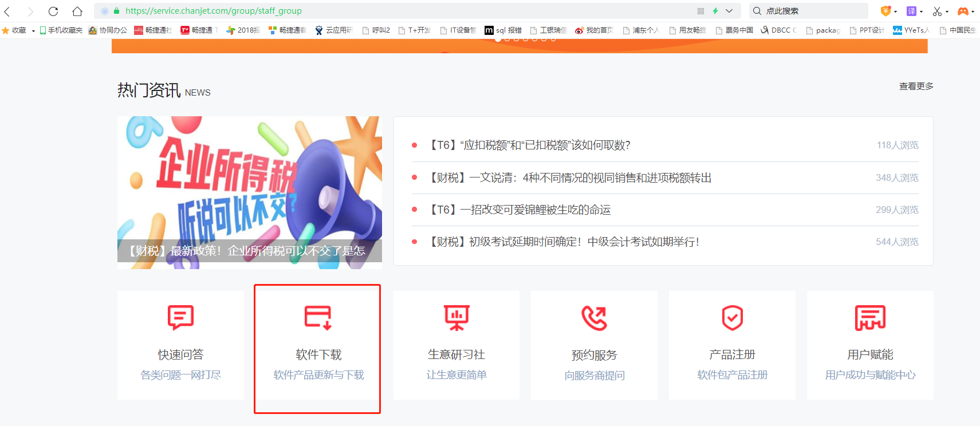Open the 企业所得税 news banner image

250,192
